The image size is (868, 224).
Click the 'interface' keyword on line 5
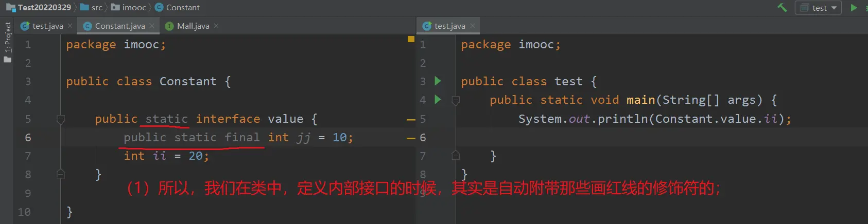(228, 119)
